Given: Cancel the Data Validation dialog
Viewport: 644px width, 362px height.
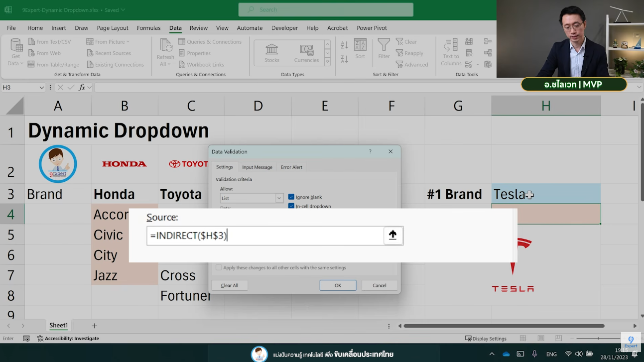Looking at the screenshot, I should click(380, 285).
